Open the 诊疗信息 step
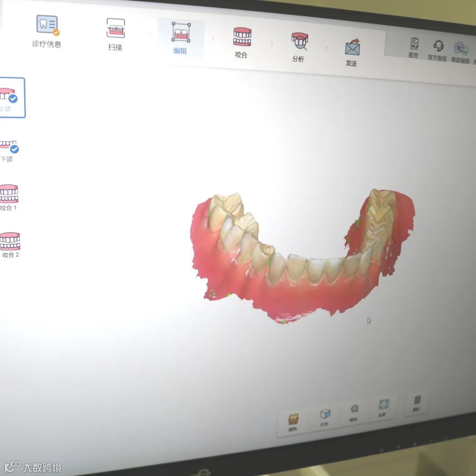Image resolution: width=476 pixels, height=476 pixels. tap(47, 31)
